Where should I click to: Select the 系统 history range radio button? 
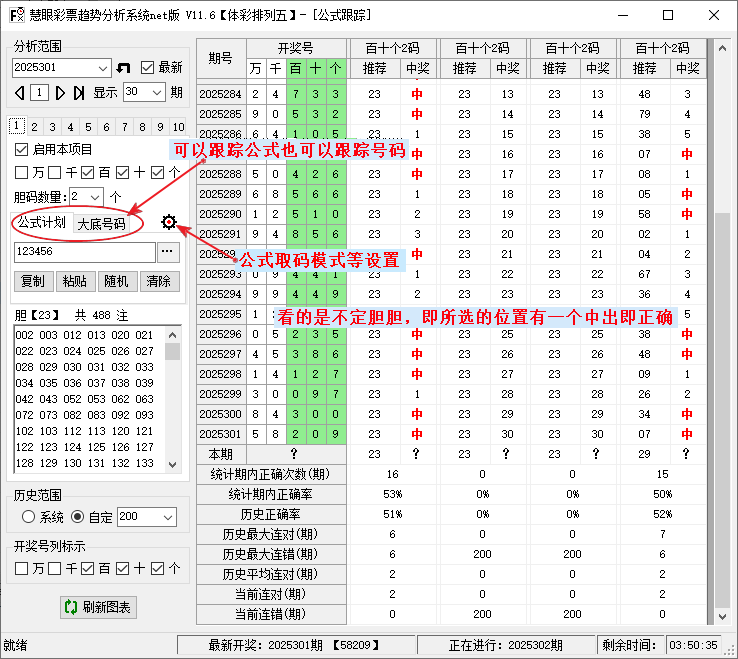tap(28, 517)
